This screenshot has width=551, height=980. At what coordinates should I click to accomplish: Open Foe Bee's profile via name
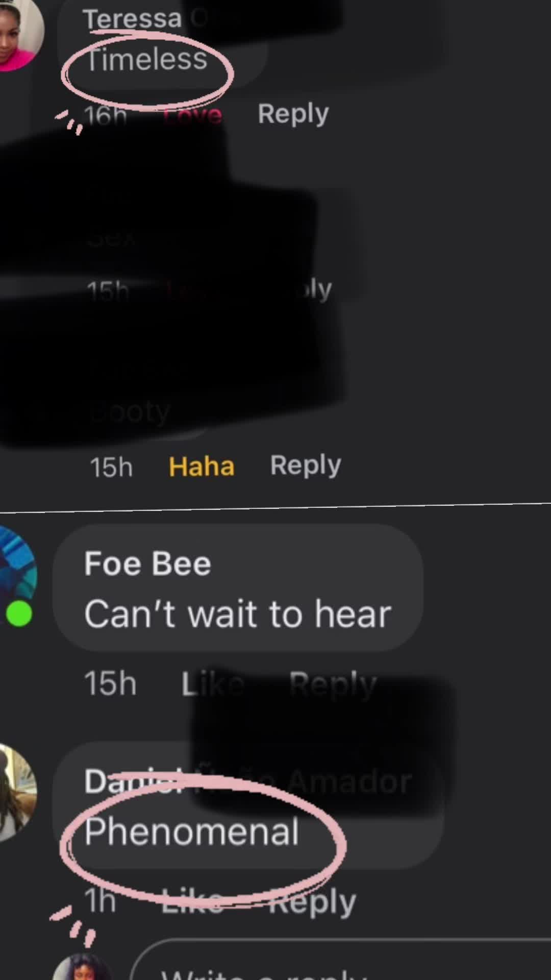[147, 563]
